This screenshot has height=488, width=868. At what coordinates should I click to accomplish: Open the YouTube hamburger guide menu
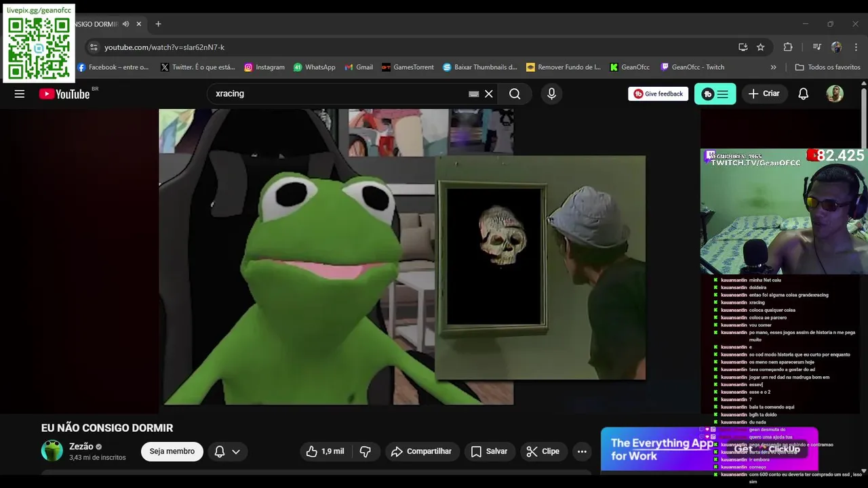click(20, 94)
